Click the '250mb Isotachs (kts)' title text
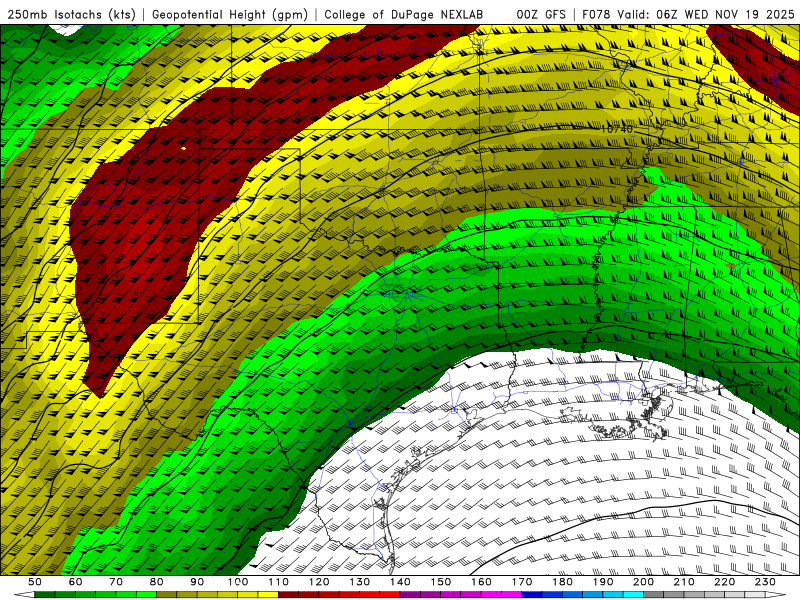Viewport: 800px width, 600px height. point(71,14)
